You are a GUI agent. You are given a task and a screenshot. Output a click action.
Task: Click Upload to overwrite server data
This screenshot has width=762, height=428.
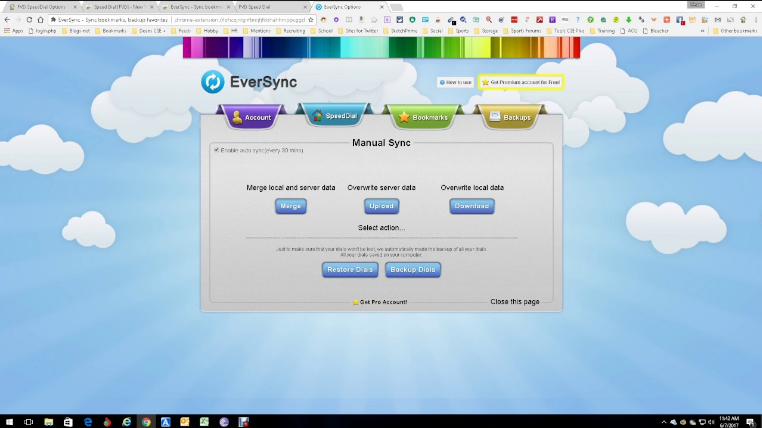381,206
